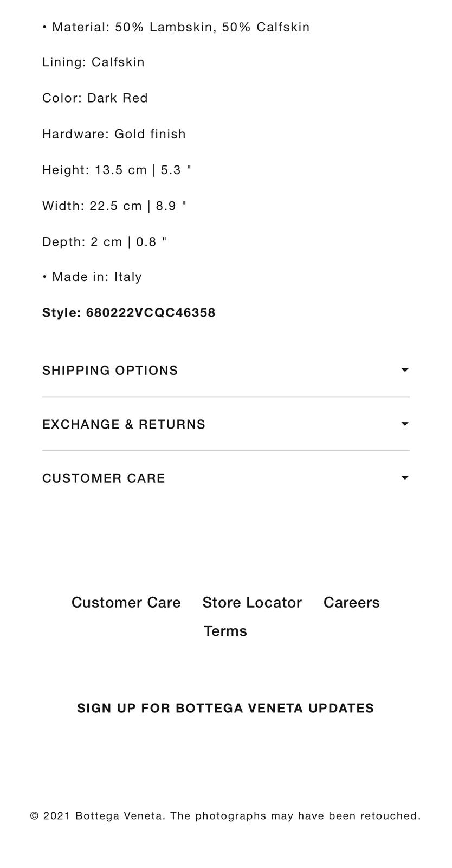
Task: Open the Store Locator link
Action: 252,603
